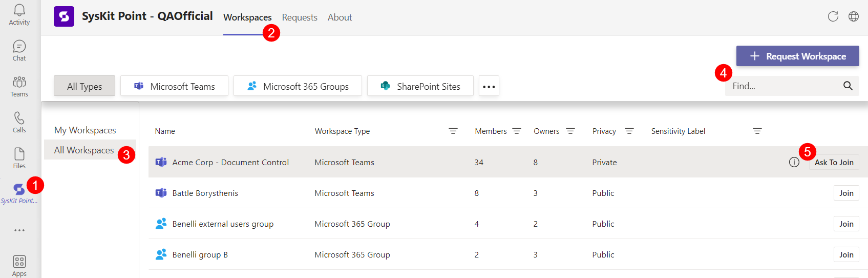
Task: Open Sensitivity Label column filter
Action: (757, 131)
